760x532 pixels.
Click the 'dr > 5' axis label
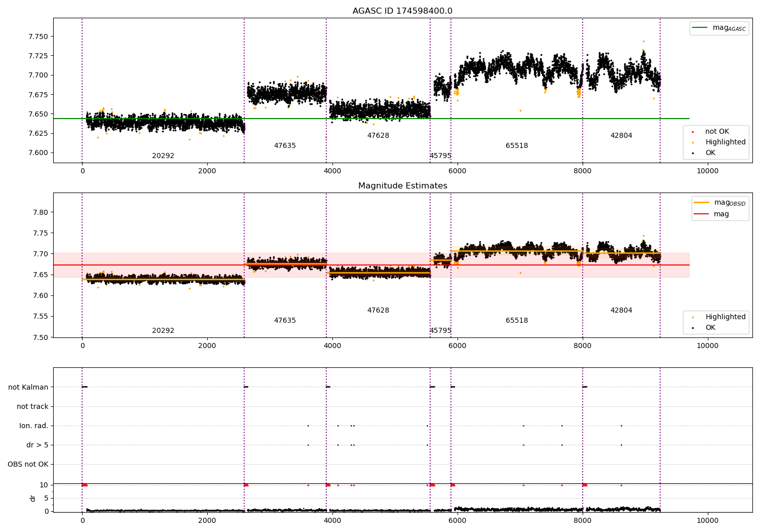tap(37, 445)
